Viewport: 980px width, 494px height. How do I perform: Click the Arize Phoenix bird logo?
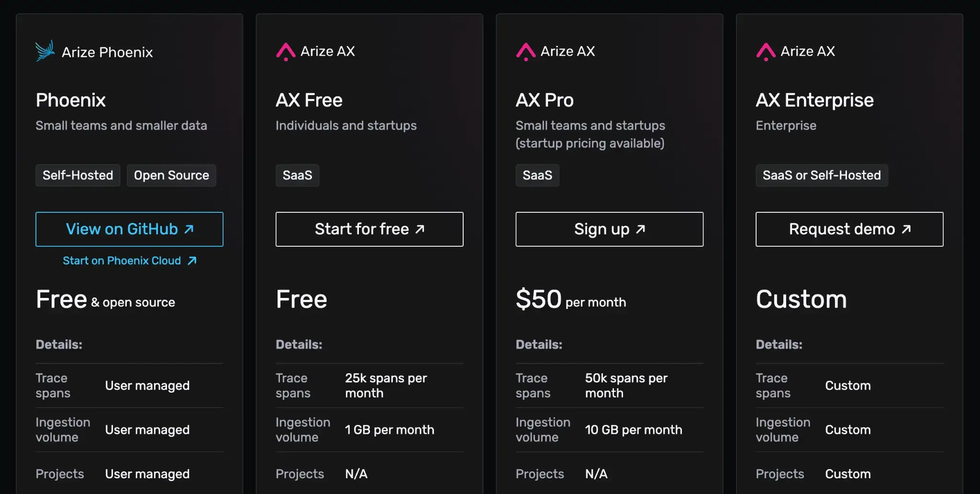point(45,51)
